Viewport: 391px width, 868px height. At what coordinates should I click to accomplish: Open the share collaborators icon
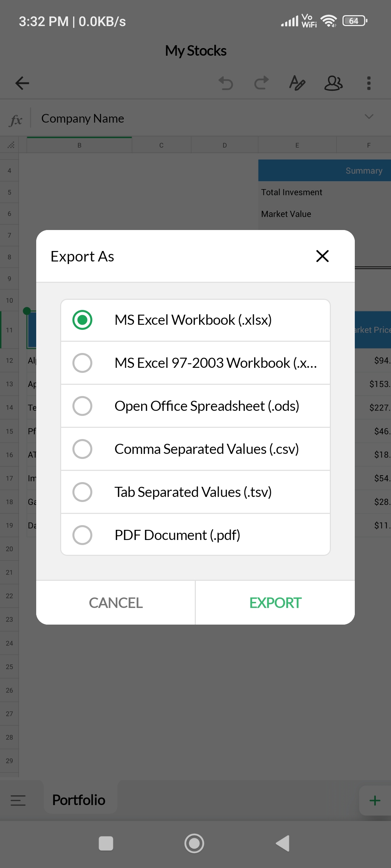pos(333,83)
